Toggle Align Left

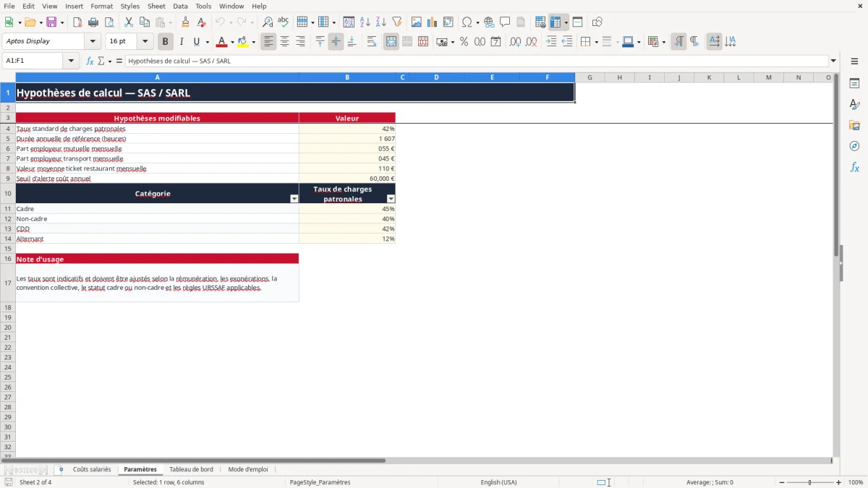[x=268, y=42]
